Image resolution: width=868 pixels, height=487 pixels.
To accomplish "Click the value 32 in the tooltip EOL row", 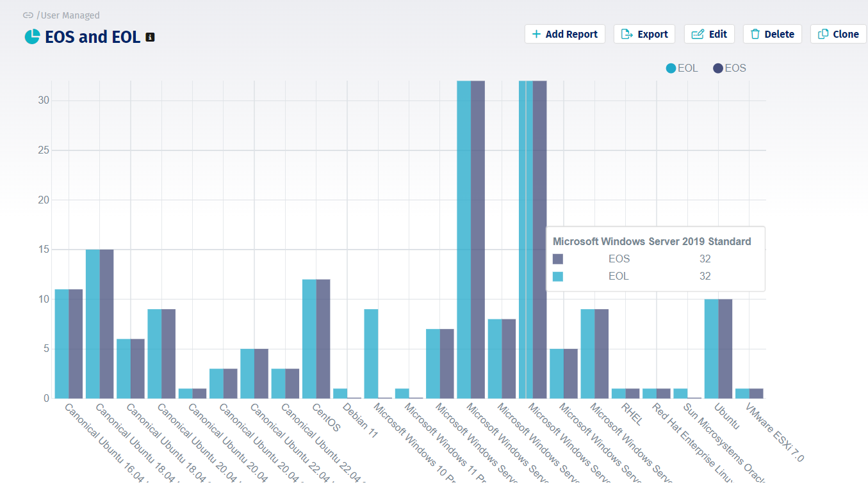I will (705, 276).
